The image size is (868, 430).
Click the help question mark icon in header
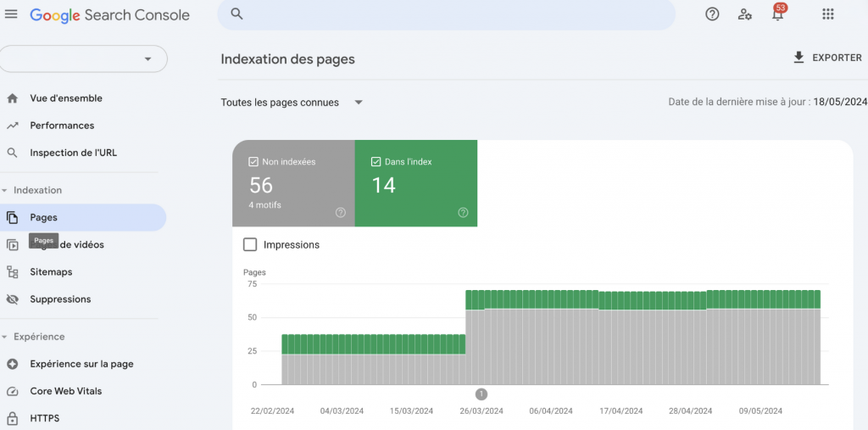(x=713, y=14)
